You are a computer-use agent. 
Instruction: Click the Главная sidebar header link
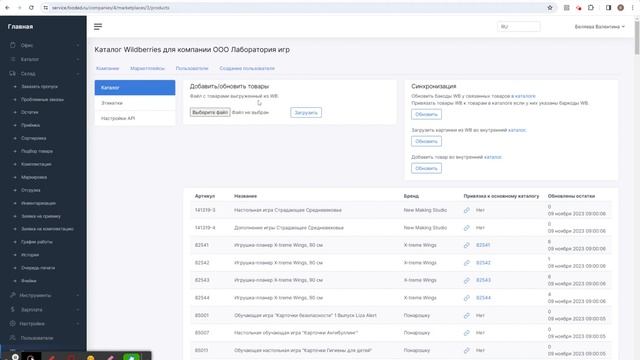click(20, 27)
